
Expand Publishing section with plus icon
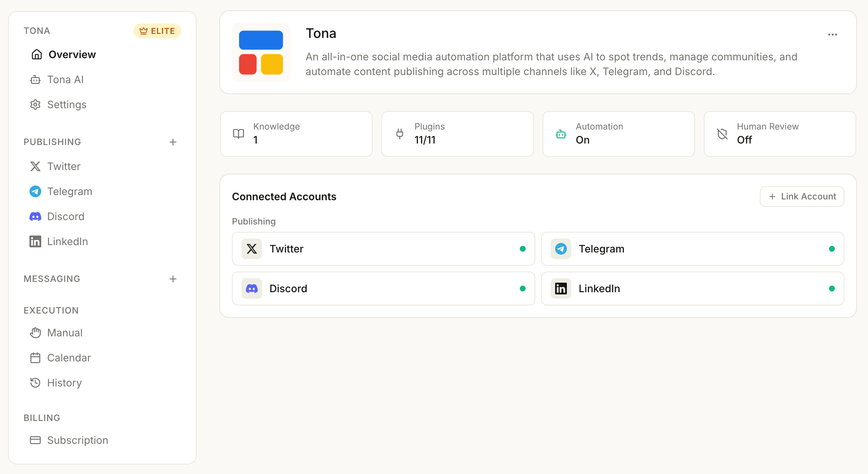pos(173,142)
